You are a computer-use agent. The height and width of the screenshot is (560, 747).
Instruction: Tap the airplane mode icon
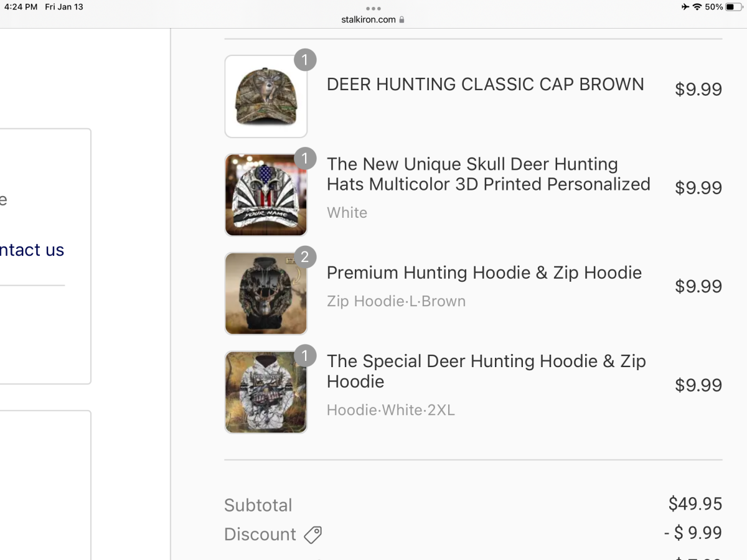685,7
